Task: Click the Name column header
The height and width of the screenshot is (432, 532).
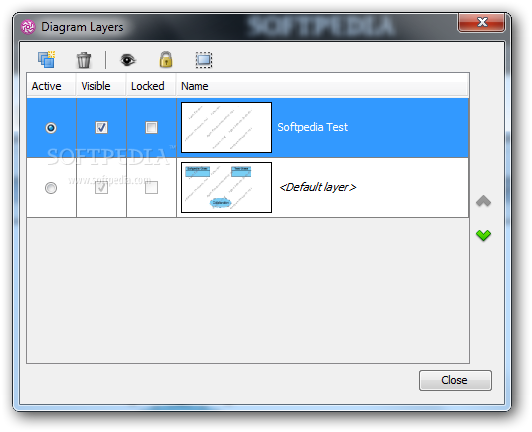Action: click(322, 86)
